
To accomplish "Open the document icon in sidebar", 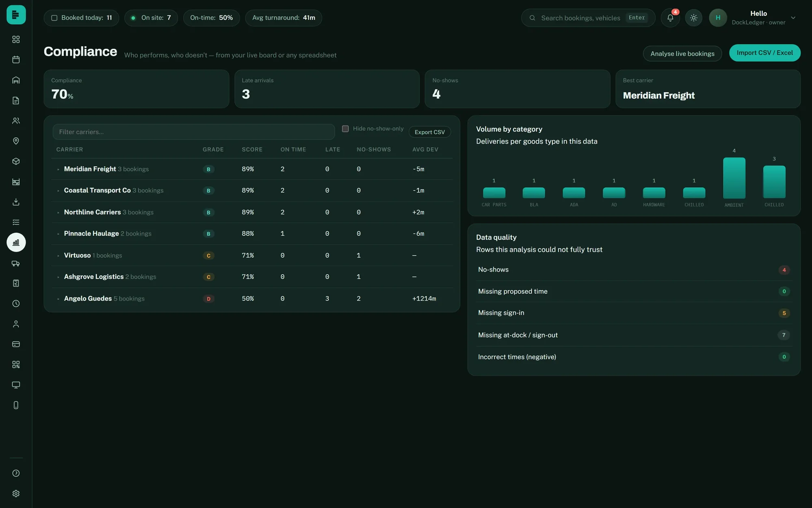I will pos(16,100).
